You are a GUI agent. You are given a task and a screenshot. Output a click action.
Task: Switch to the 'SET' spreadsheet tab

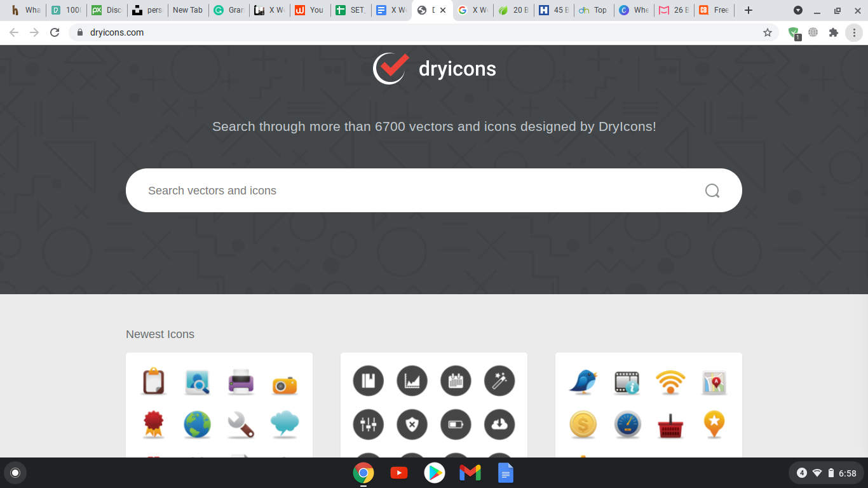pos(350,10)
